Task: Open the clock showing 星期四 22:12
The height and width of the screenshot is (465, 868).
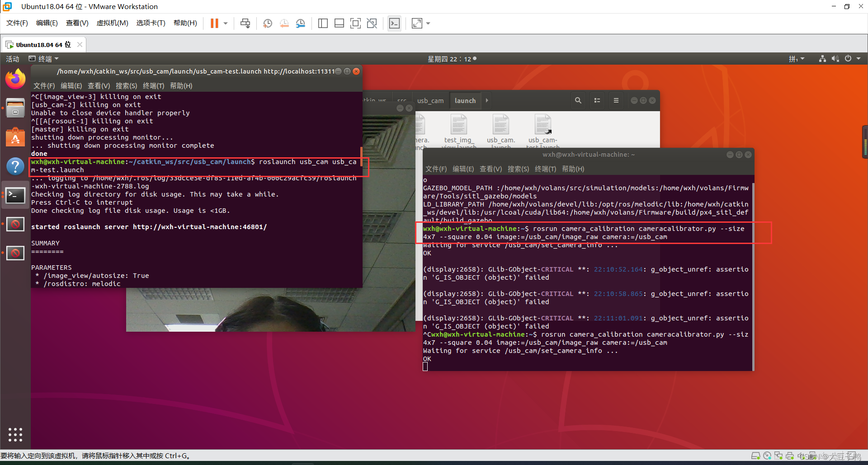Action: click(x=452, y=59)
